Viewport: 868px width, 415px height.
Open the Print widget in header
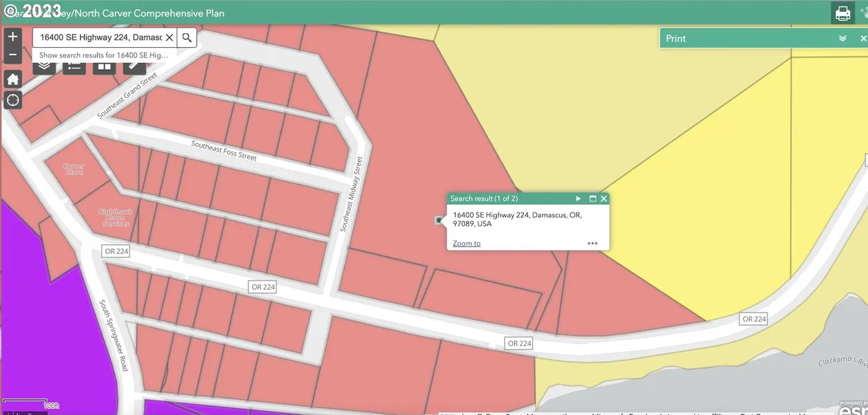(842, 13)
